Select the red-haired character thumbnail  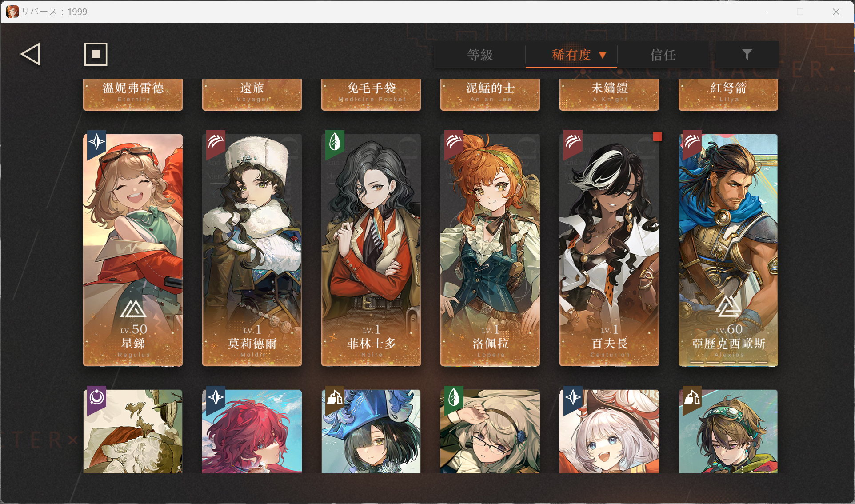point(252,431)
